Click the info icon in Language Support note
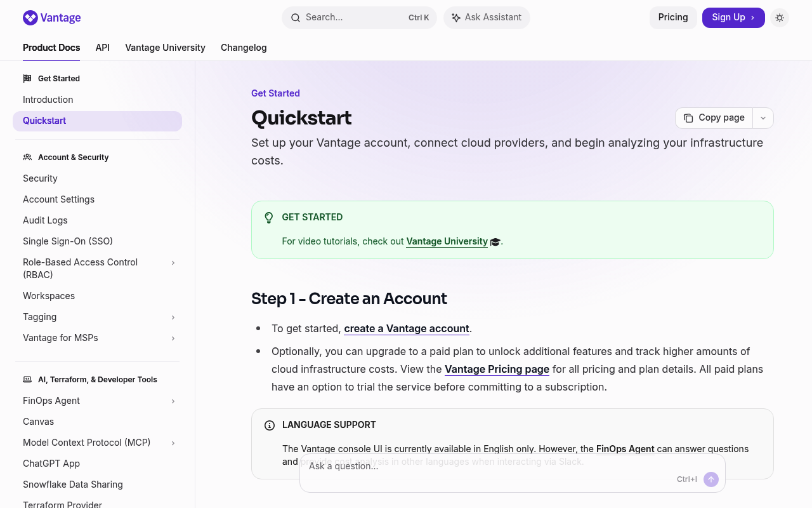812x508 pixels. click(270, 425)
